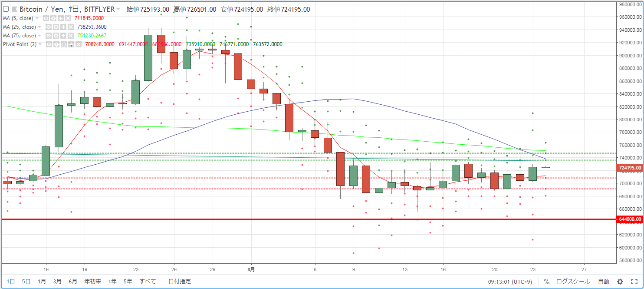Open settings gear for Pivot Point (2)
The width and height of the screenshot is (644, 289).
(x=56, y=44)
